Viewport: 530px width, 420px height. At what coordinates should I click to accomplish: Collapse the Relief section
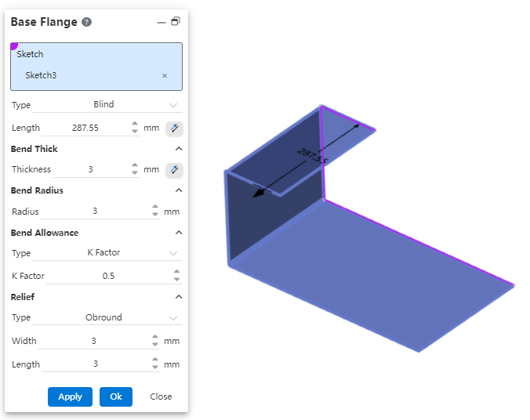click(178, 297)
